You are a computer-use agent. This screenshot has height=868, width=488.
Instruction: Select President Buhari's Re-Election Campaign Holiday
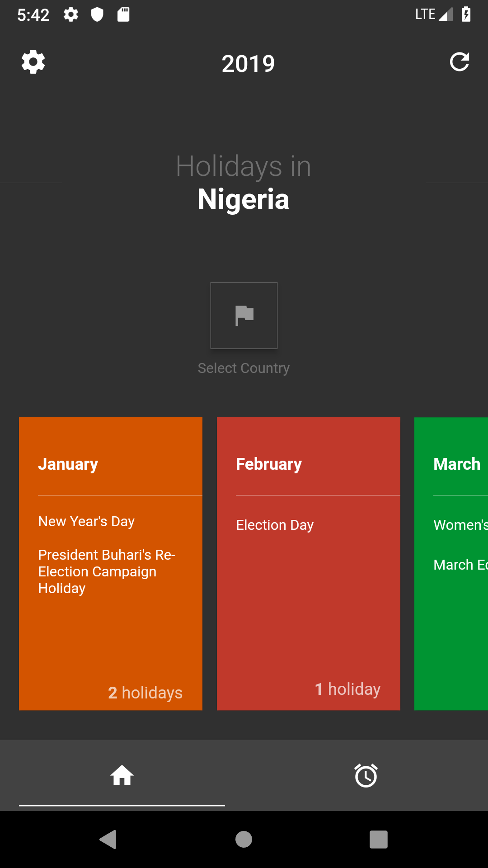(107, 571)
